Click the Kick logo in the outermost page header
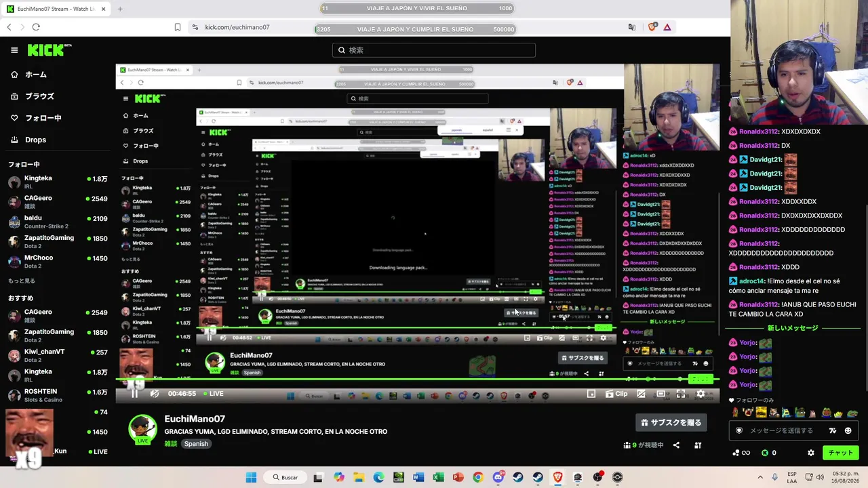The width and height of the screenshot is (868, 488). 49,50
